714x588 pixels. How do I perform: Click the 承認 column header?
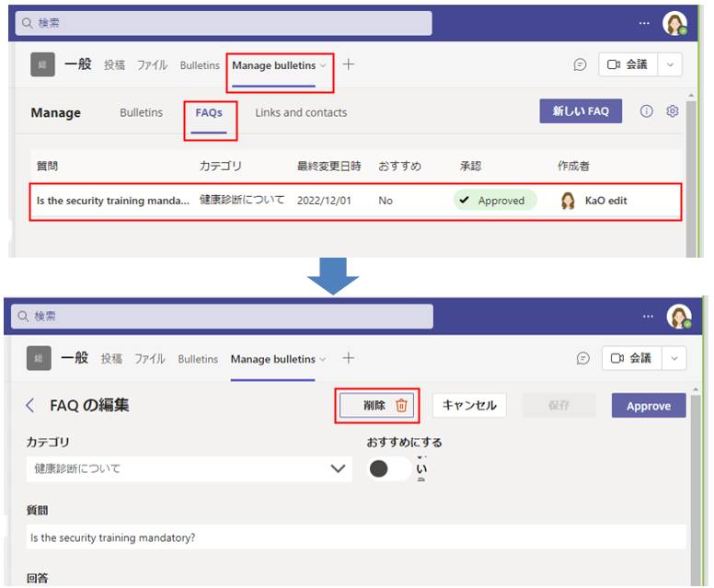(470, 166)
